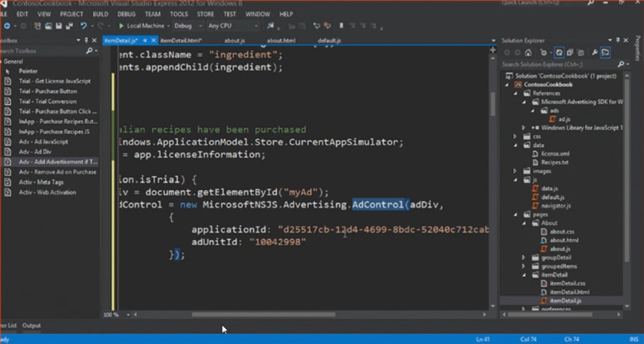Toggle Show All Files in Solution Explorer
The width and height of the screenshot is (644, 344).
(580, 52)
